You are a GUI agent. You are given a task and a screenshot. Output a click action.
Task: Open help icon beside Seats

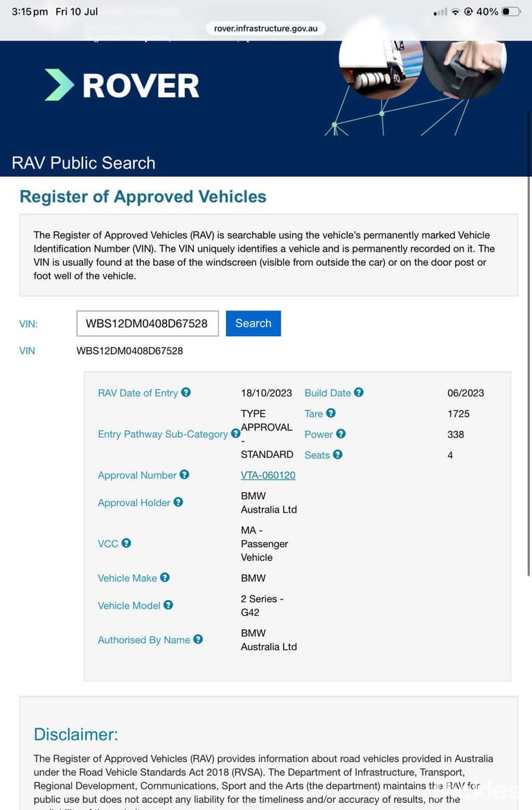(x=338, y=455)
